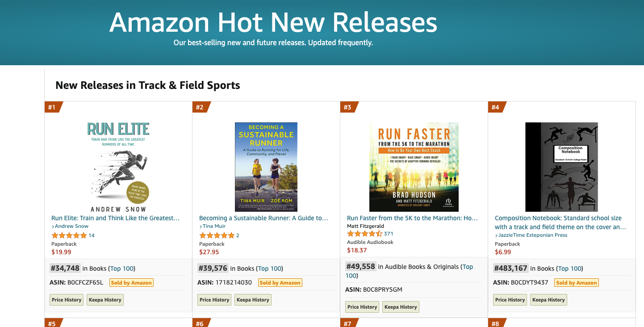The image size is (644, 327).
Task: Click the Sold by Amazon badge under ASIN 1718214030
Action: (x=280, y=282)
